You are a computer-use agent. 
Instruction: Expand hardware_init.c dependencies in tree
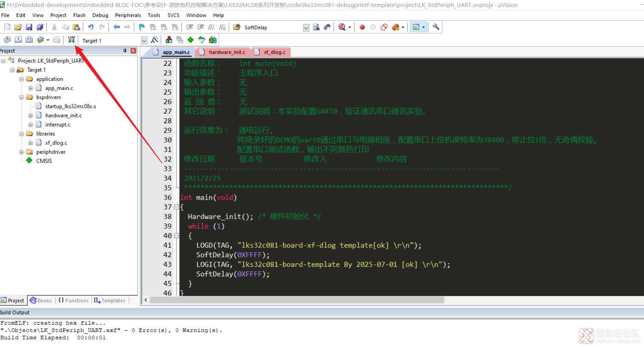[x=31, y=116]
